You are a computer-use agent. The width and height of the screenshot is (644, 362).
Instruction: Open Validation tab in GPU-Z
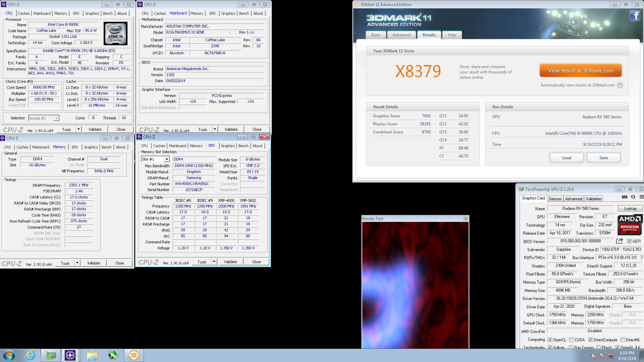(594, 198)
